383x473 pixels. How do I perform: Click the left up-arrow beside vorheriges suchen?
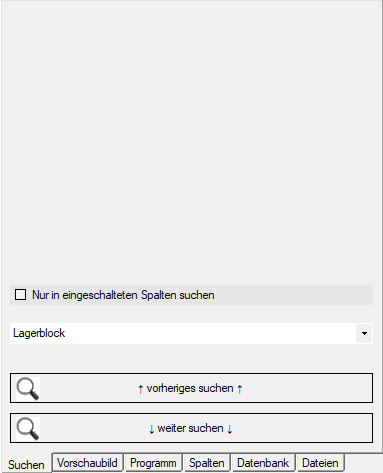point(140,389)
